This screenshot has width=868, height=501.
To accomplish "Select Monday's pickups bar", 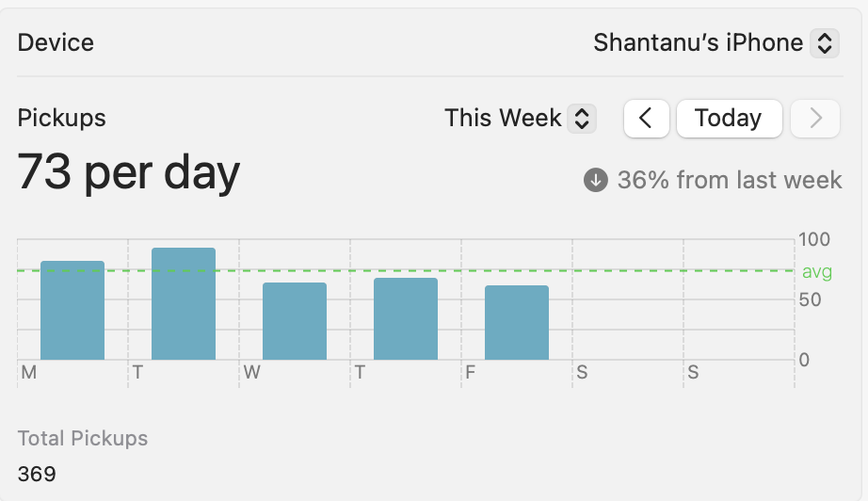I will pos(72,310).
